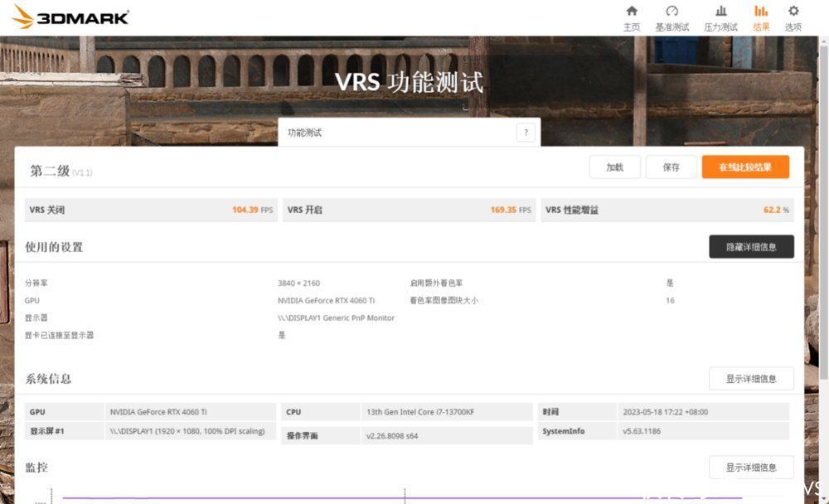Click the \\.\DISPLAY1 Generic PnP Monitor text
Image resolution: width=829 pixels, height=504 pixels.
[337, 317]
